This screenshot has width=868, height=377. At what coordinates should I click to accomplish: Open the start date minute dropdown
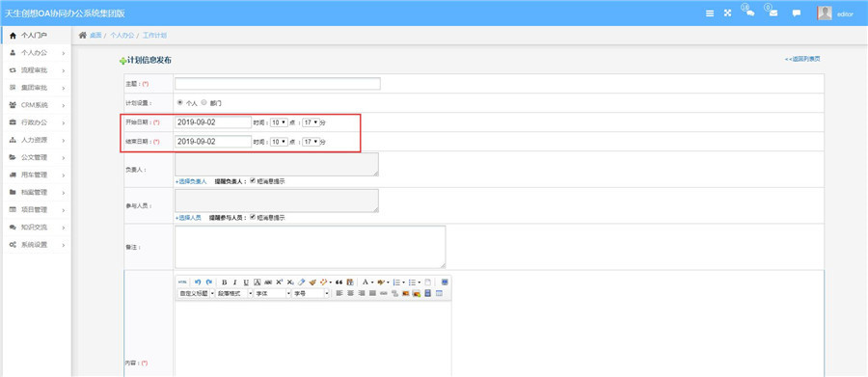coord(312,121)
